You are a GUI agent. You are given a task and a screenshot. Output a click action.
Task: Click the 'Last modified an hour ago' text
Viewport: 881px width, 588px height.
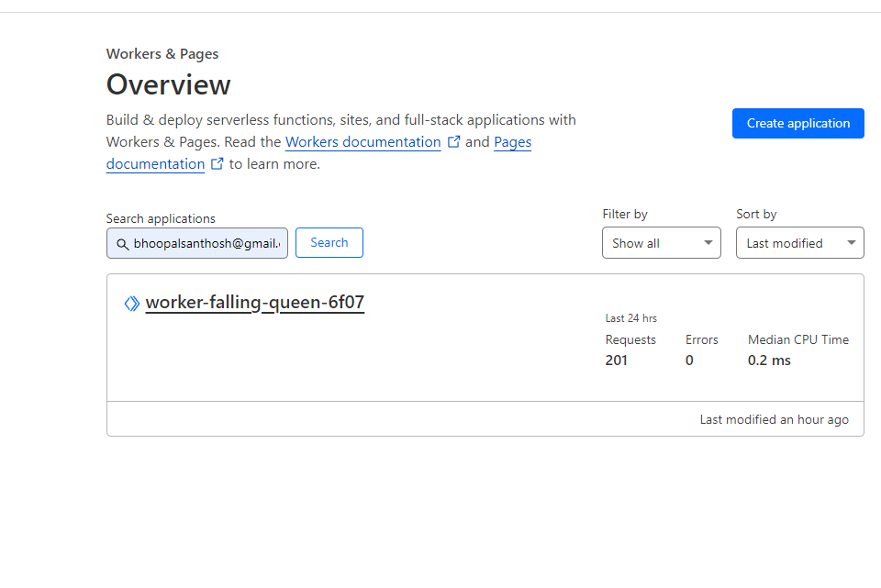pyautogui.click(x=775, y=419)
